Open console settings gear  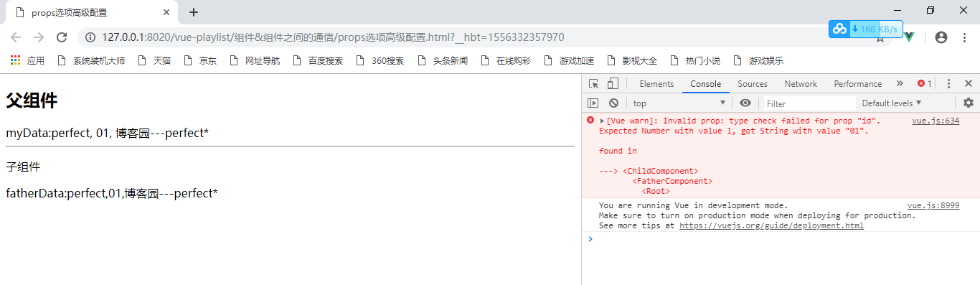pyautogui.click(x=969, y=103)
